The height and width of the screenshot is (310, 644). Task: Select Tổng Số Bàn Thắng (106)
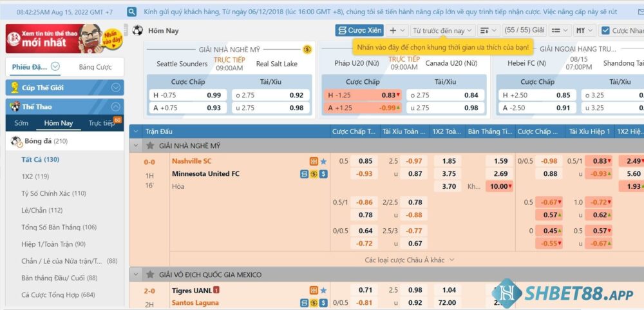pyautogui.click(x=59, y=227)
